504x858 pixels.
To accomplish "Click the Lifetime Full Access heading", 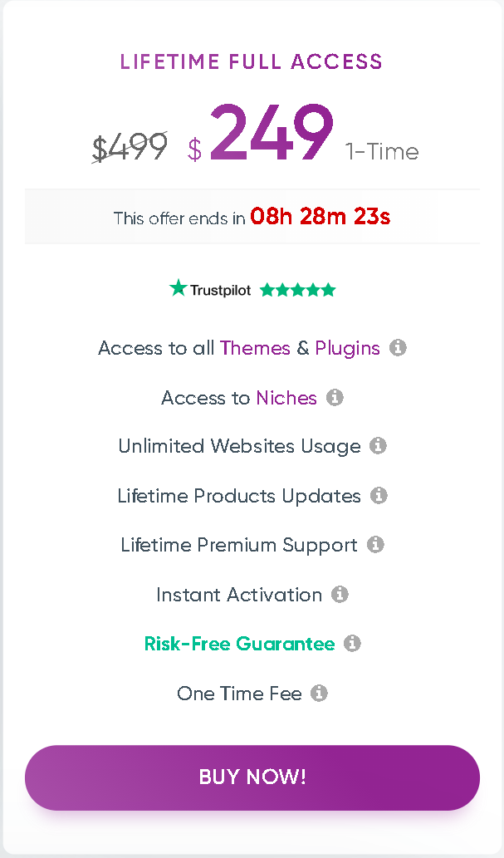I will [252, 61].
